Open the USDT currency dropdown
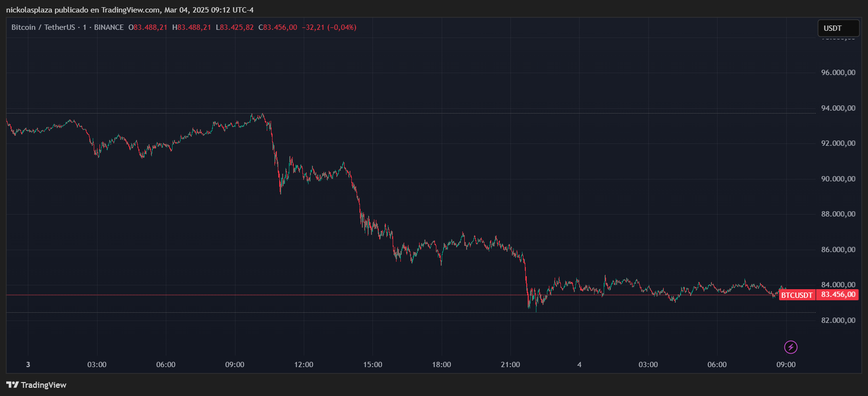Viewport: 868px width, 396px height. (x=838, y=28)
